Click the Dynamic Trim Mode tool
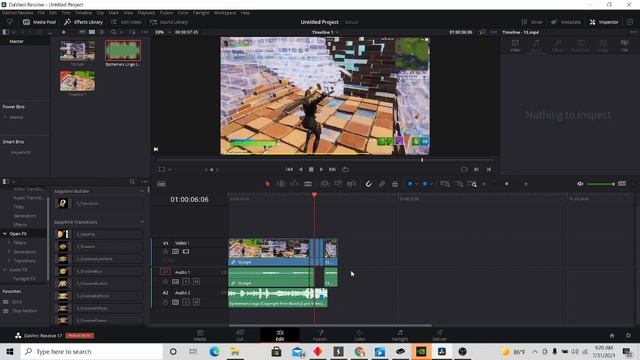640x360 pixels. click(294, 184)
